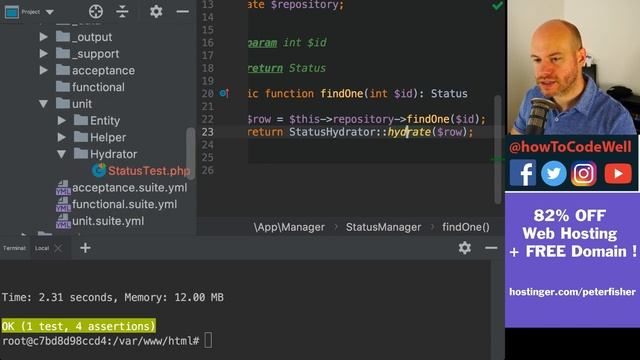Select the locate opened file crosshair icon
Screen dimensions: 640x360
96,11
